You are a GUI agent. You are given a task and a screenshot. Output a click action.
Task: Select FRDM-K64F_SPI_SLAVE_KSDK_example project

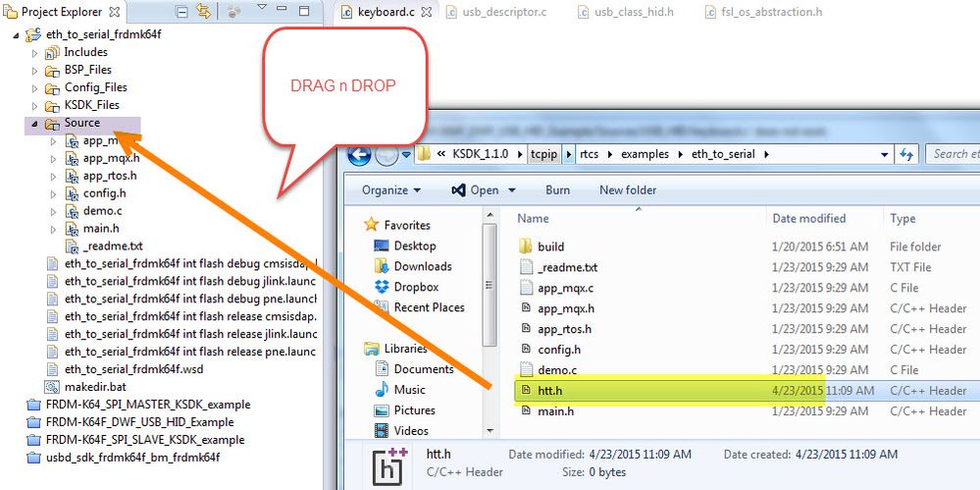tap(145, 439)
